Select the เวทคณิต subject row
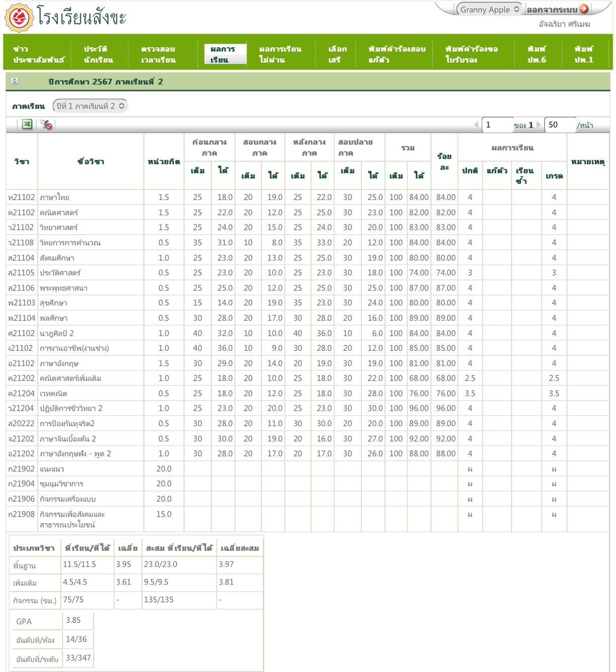This screenshot has height=672, width=616. [x=308, y=393]
